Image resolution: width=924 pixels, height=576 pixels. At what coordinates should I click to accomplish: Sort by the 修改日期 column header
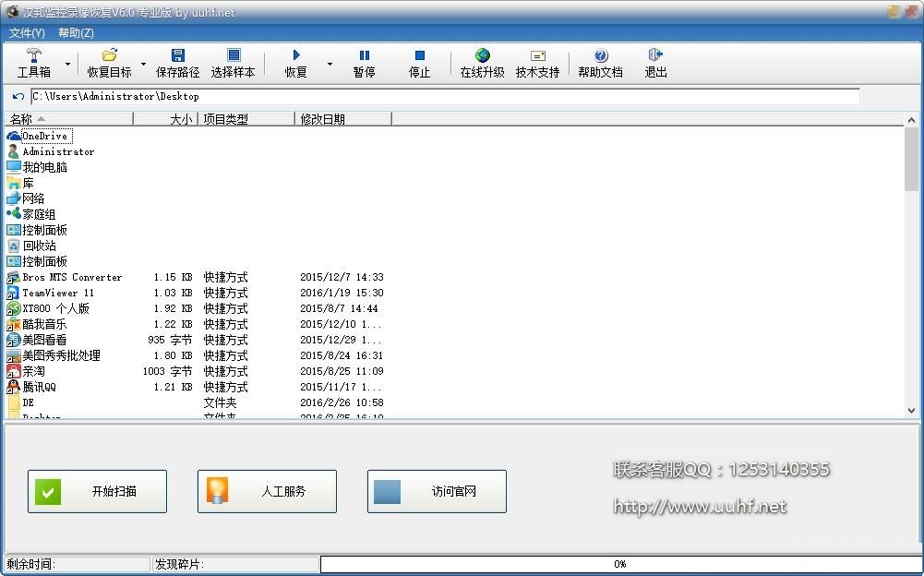(343, 119)
